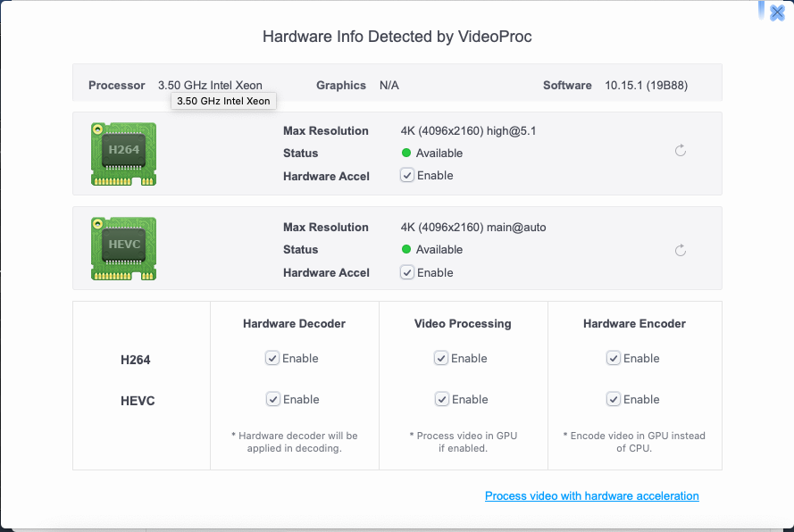
Task: Click the HEVC max resolution main@auto text
Action: point(473,228)
